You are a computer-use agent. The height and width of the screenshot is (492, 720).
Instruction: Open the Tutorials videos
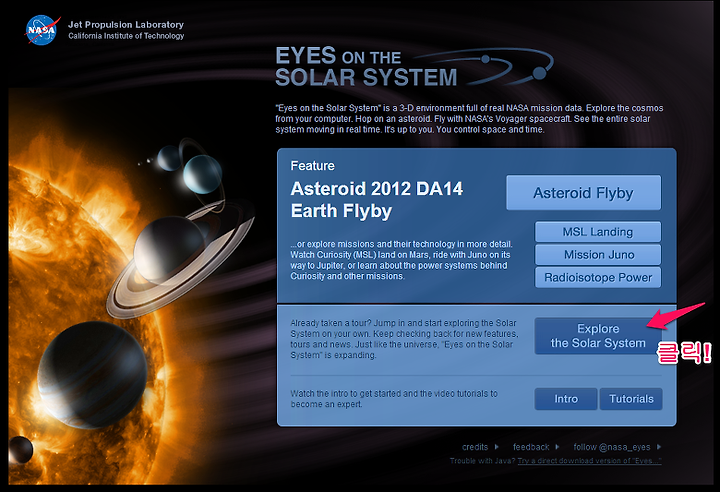pos(631,399)
